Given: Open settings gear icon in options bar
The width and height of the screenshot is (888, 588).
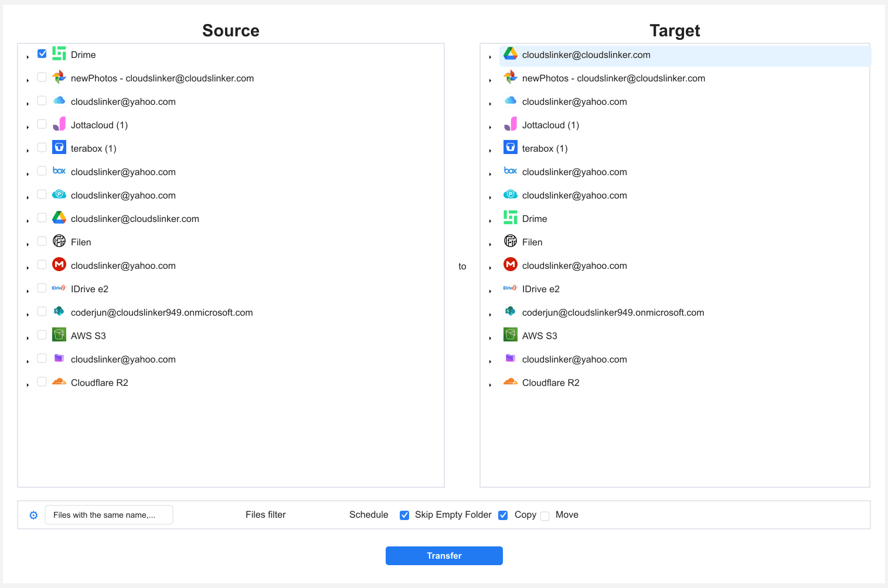Looking at the screenshot, I should (x=33, y=515).
